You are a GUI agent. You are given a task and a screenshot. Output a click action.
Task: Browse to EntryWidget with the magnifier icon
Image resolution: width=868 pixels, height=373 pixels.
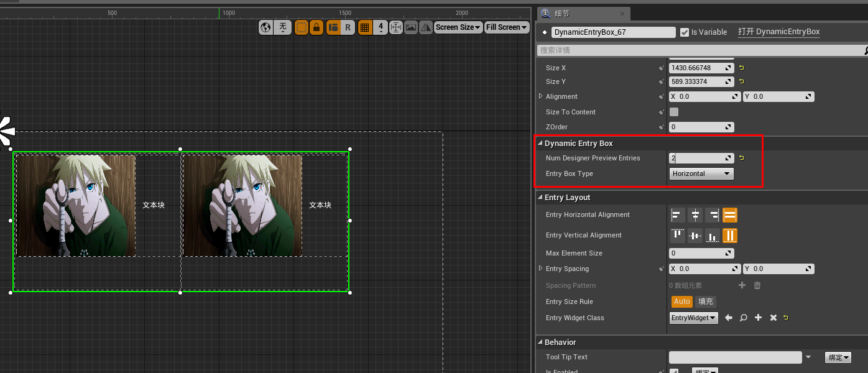[743, 318]
